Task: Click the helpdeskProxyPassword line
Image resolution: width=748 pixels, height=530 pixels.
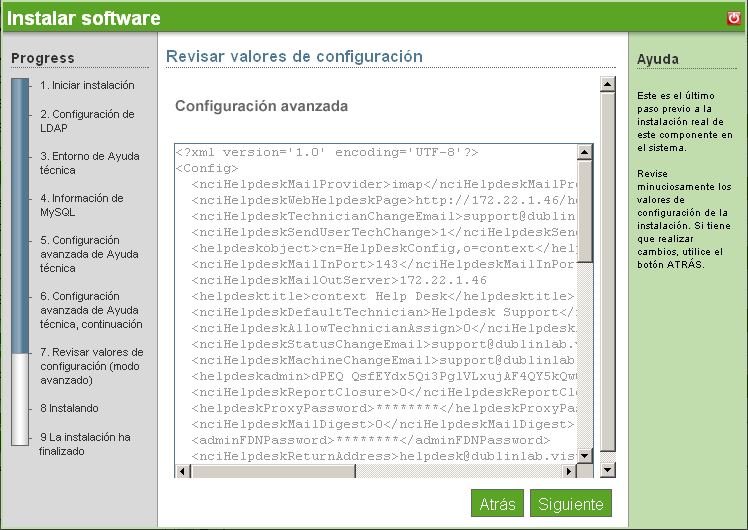Action: point(384,408)
